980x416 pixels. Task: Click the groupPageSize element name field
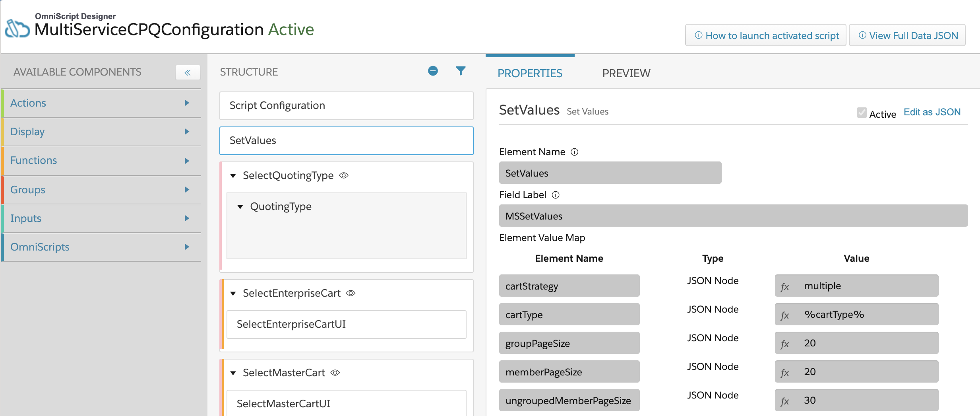(569, 343)
